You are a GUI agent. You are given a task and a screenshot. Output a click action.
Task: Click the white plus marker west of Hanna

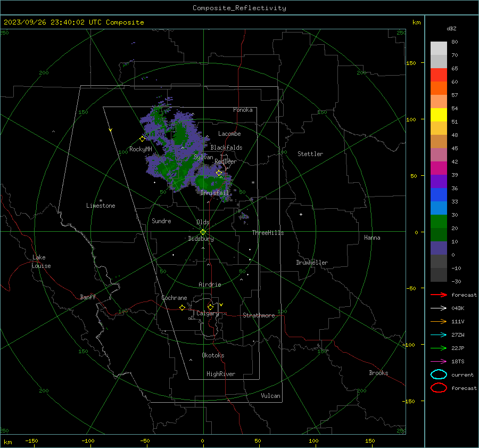301,214
